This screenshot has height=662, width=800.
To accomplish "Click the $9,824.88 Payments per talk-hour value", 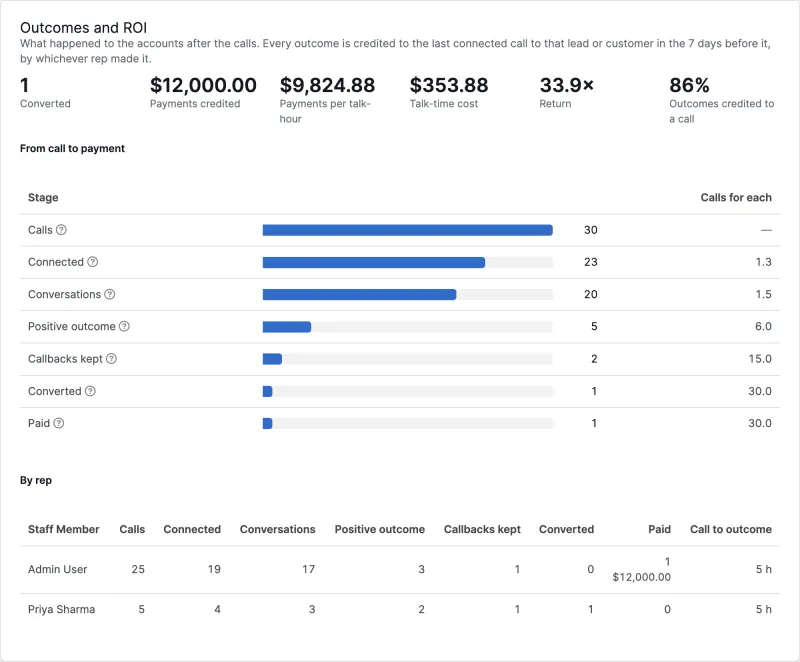I will [327, 85].
